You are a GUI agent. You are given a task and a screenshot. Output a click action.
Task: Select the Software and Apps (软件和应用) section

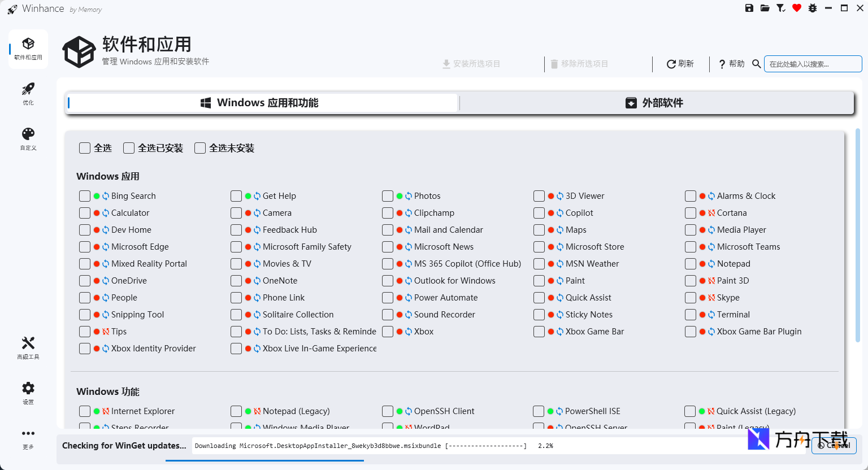click(x=28, y=49)
